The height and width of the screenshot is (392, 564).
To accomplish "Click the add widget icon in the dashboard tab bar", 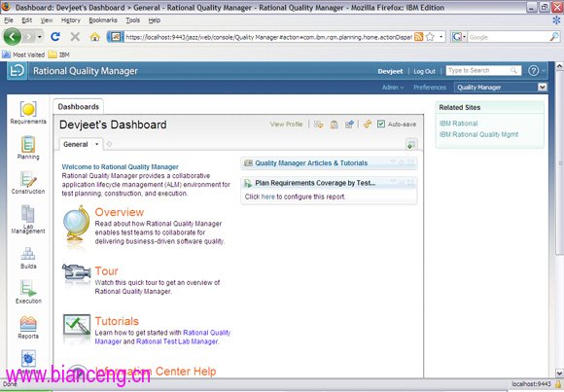I will point(411,145).
